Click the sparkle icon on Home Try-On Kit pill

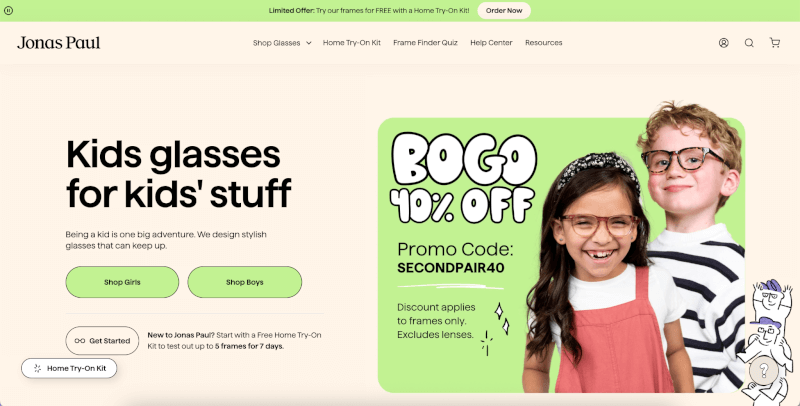point(37,368)
